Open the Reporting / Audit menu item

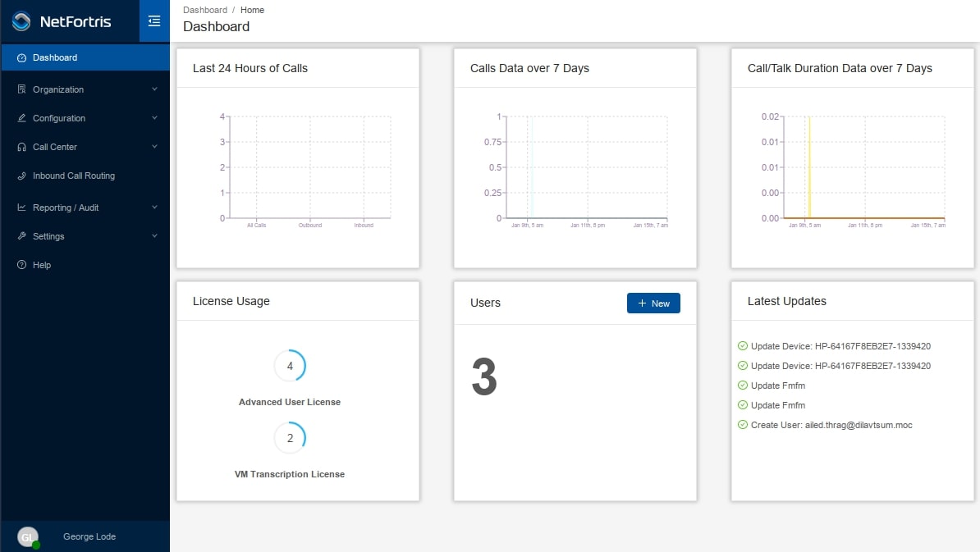click(x=85, y=208)
